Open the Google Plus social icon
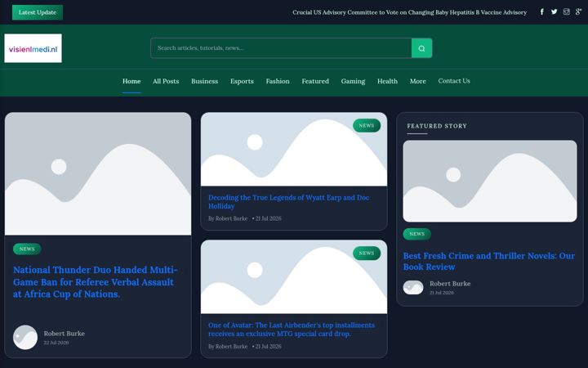This screenshot has height=368, width=588. pos(578,12)
